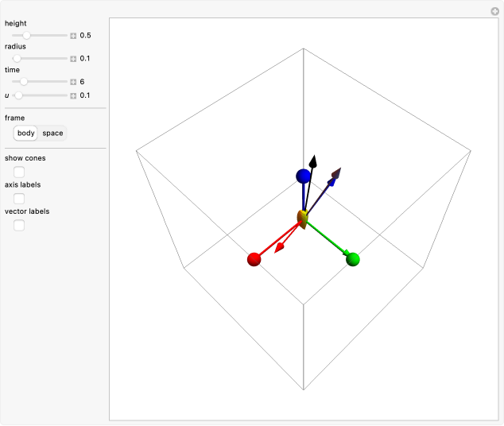Click the yellow cone at the origin
Image resolution: width=504 pixels, height=426 pixels.
coord(302,219)
